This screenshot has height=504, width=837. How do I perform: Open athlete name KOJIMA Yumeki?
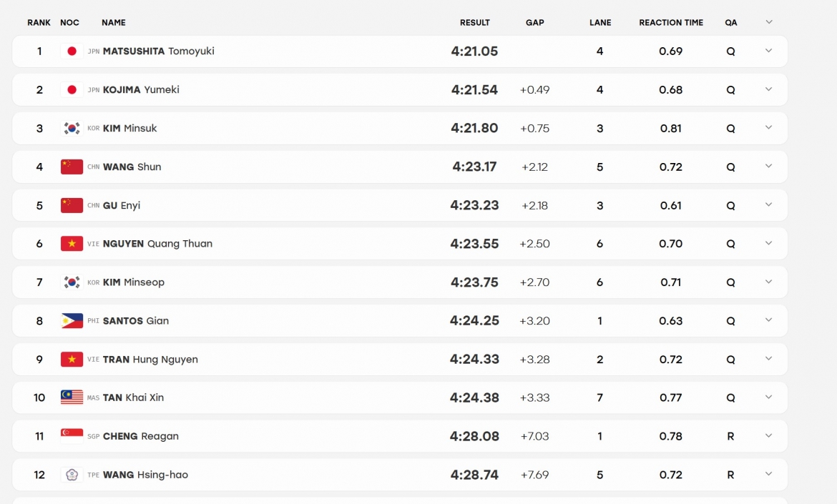tap(141, 89)
